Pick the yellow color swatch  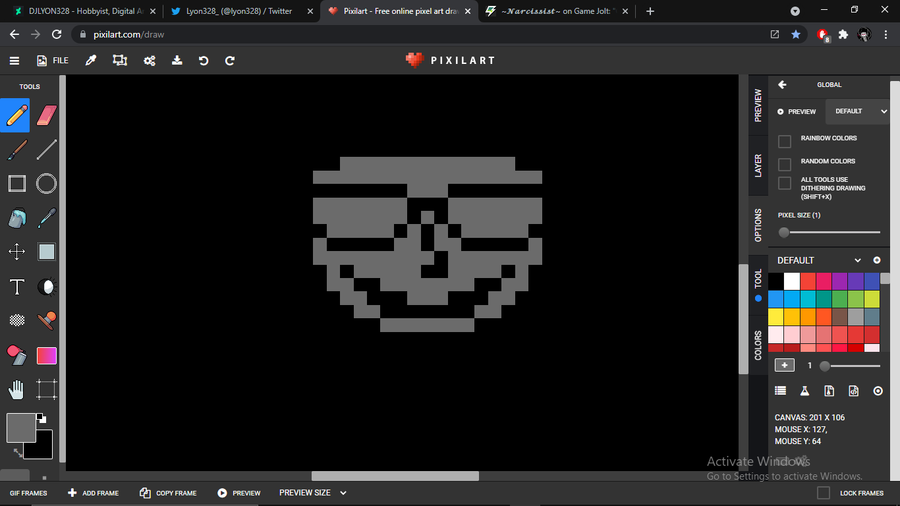775,317
